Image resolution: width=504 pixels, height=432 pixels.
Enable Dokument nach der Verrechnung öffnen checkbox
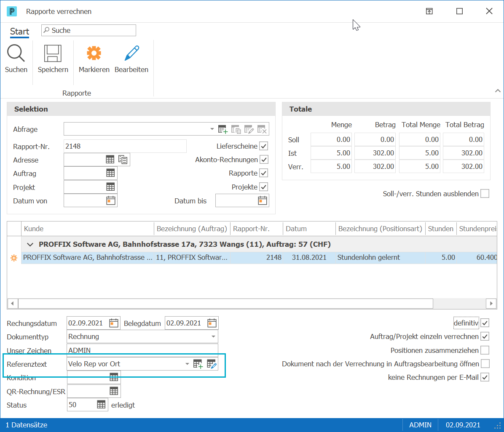point(485,364)
